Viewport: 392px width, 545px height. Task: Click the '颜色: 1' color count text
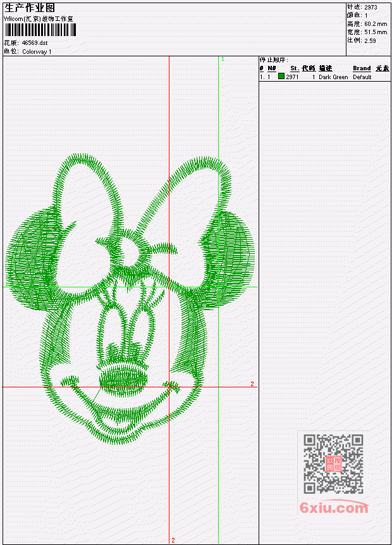click(357, 15)
